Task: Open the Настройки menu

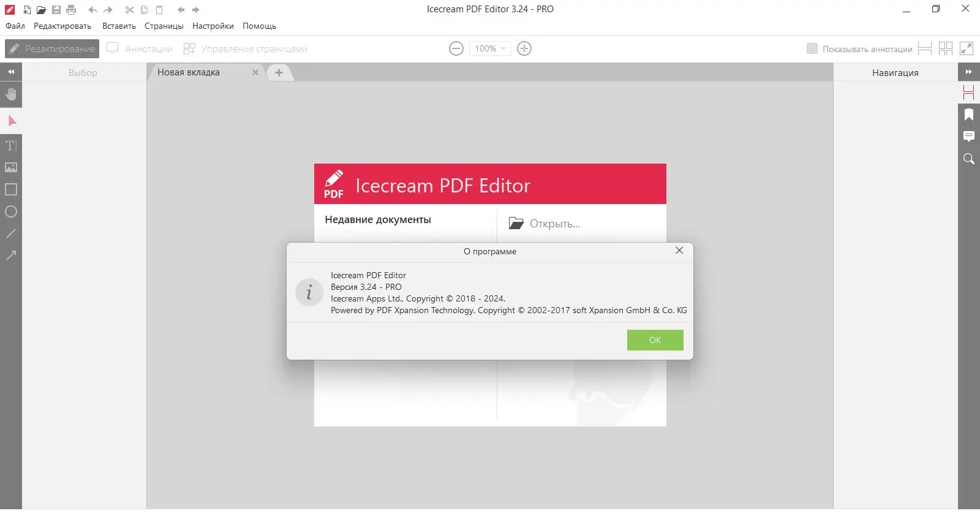Action: [213, 26]
